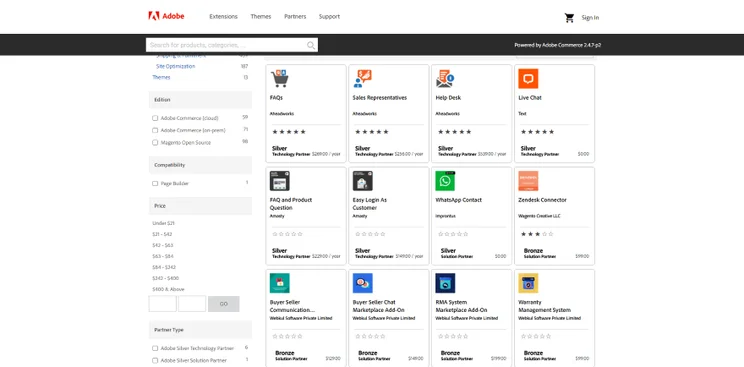744x367 pixels.
Task: Filter by price $342 - $400
Action: click(x=166, y=278)
